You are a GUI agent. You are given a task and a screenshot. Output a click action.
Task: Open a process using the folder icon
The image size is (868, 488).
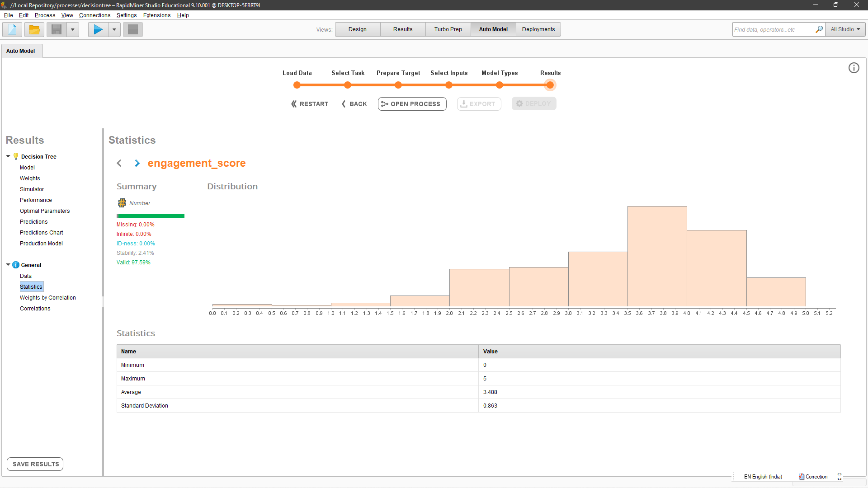(34, 29)
